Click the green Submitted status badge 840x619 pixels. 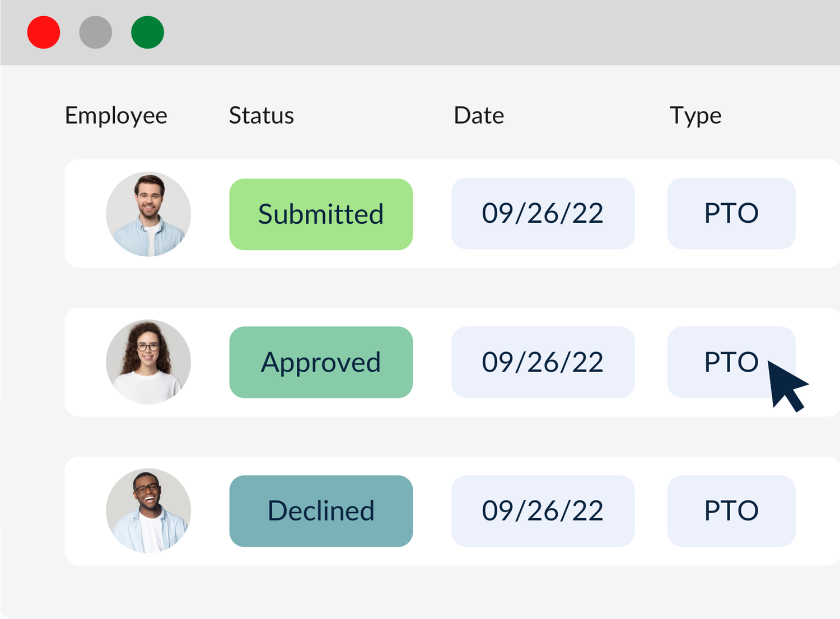tap(321, 214)
